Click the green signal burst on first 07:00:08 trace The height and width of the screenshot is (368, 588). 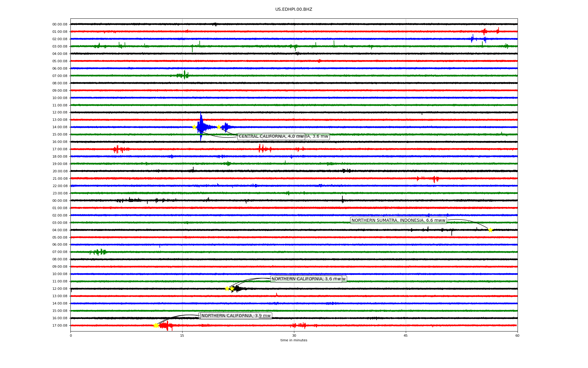tap(184, 75)
